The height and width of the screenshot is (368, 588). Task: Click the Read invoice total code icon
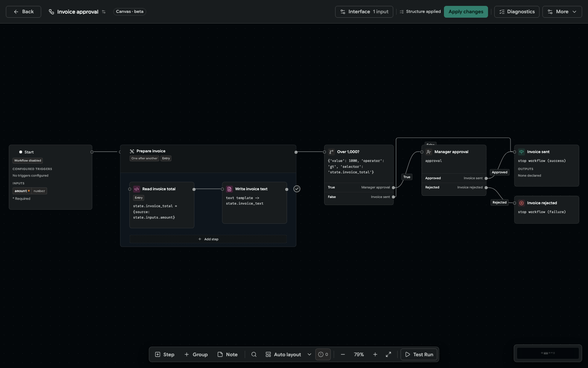point(137,189)
